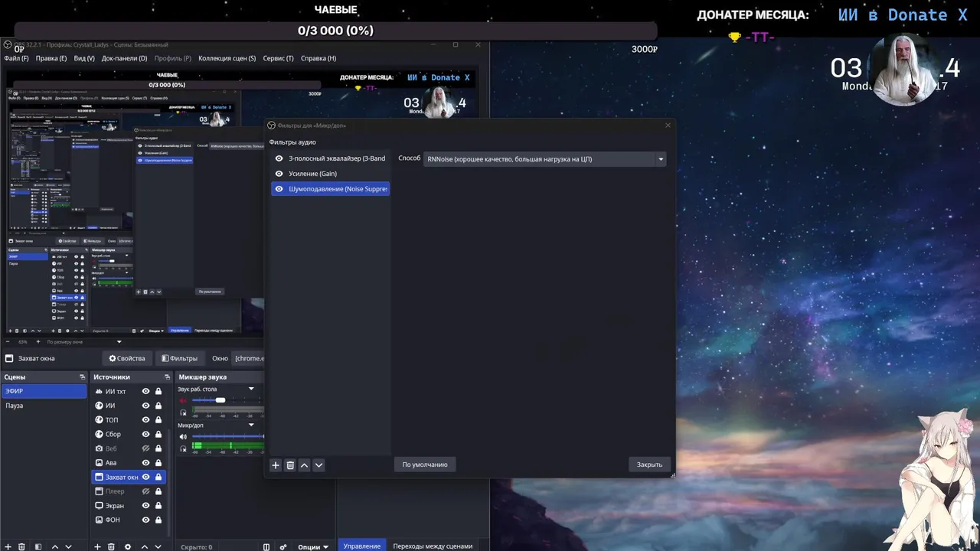Screen dimensions: 980x551
Task: Hide the ИИ source
Action: coord(145,406)
